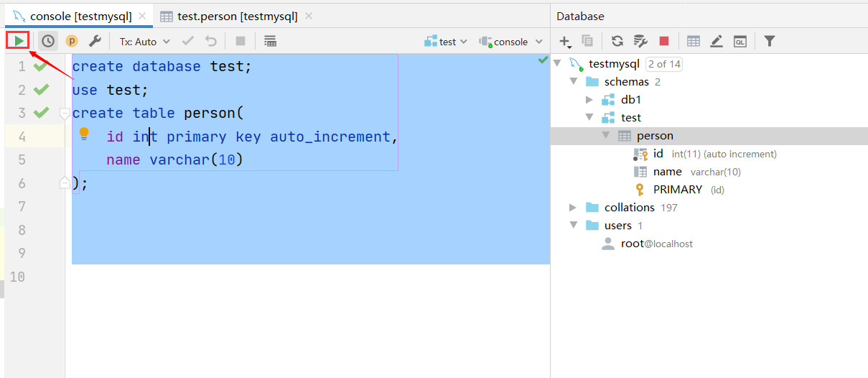
Task: Open the console session dropdown
Action: point(511,42)
